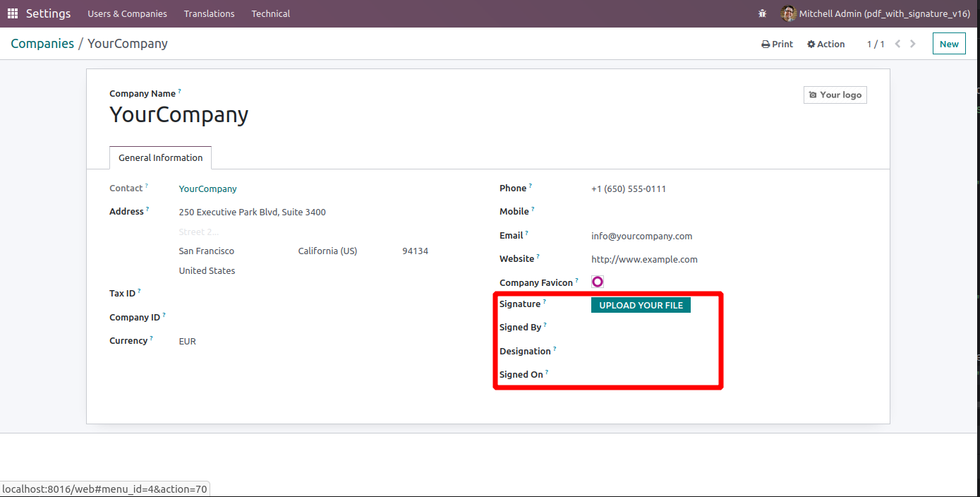Open YourCompany contact link

point(208,189)
